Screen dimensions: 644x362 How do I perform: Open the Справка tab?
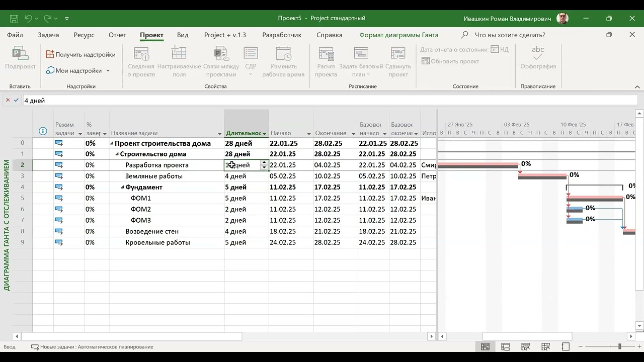coord(329,35)
